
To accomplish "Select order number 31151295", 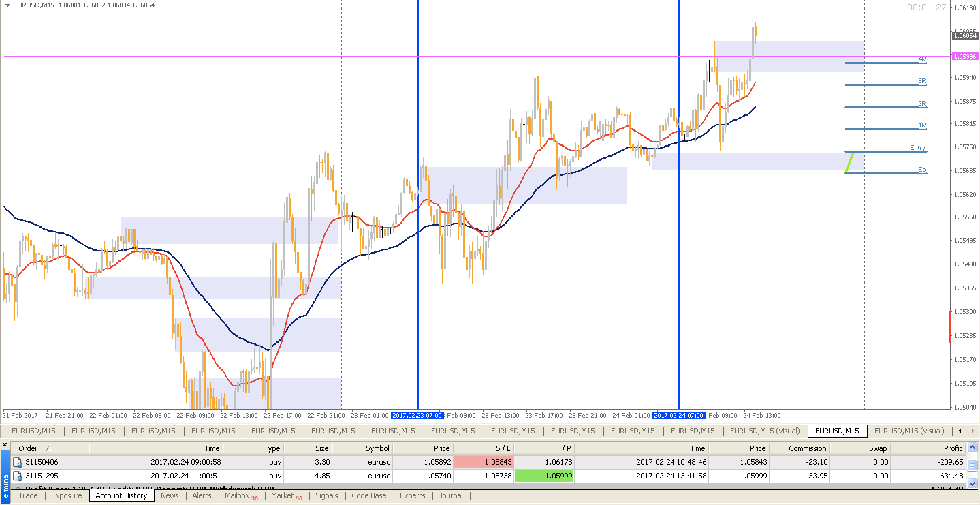I will [42, 476].
